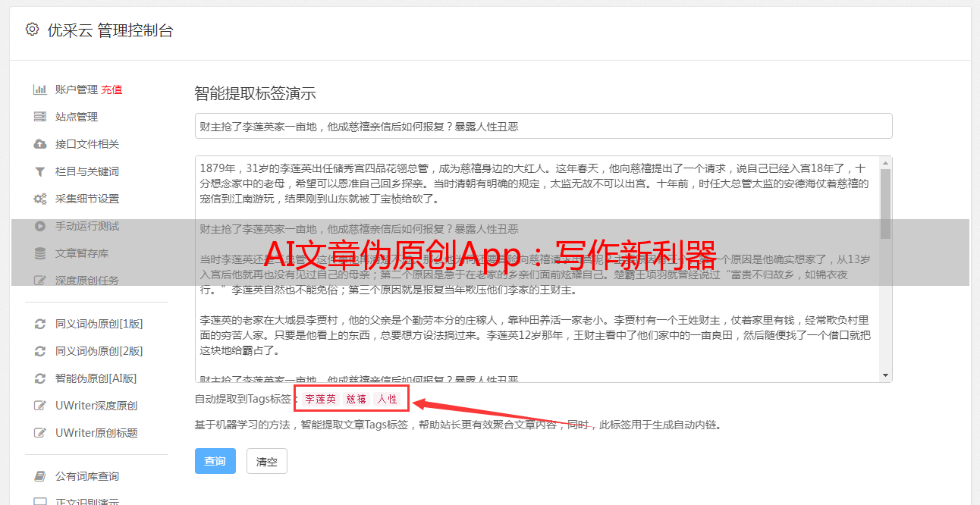980x505 pixels.
Task: Click the gear icon beside 优采云 管理控制台
Action: click(32, 30)
